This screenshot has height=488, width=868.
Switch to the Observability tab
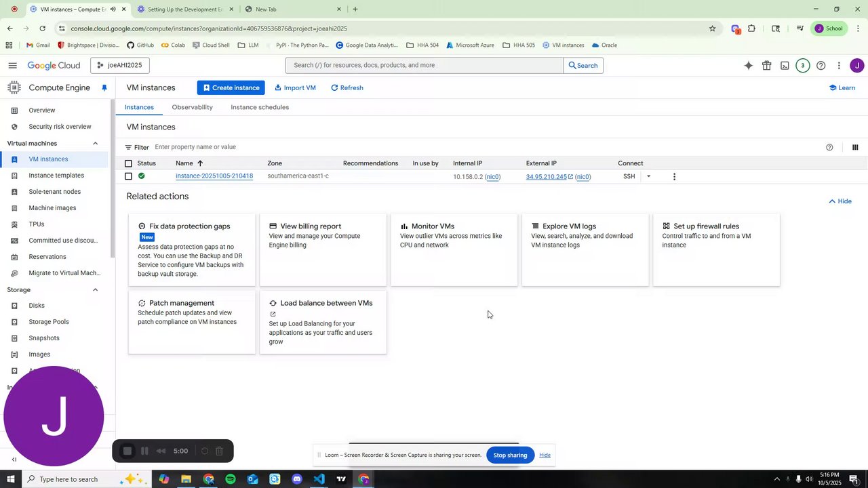click(x=192, y=107)
